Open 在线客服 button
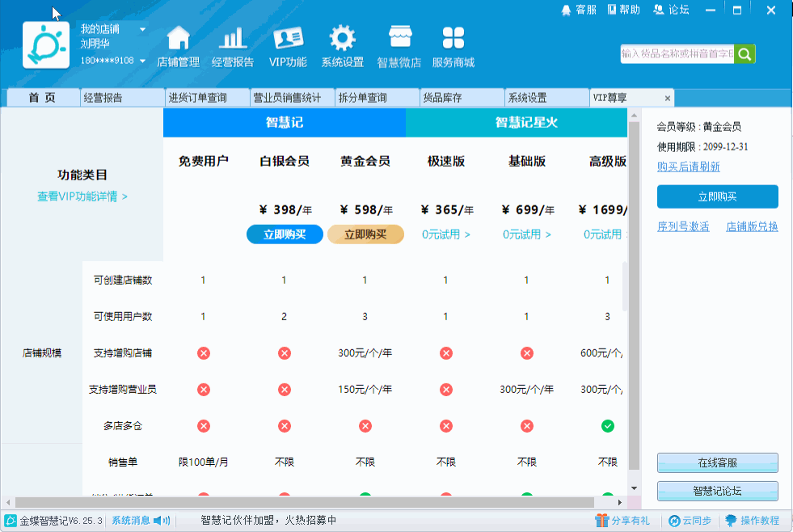This screenshot has width=793, height=532. pos(717,462)
